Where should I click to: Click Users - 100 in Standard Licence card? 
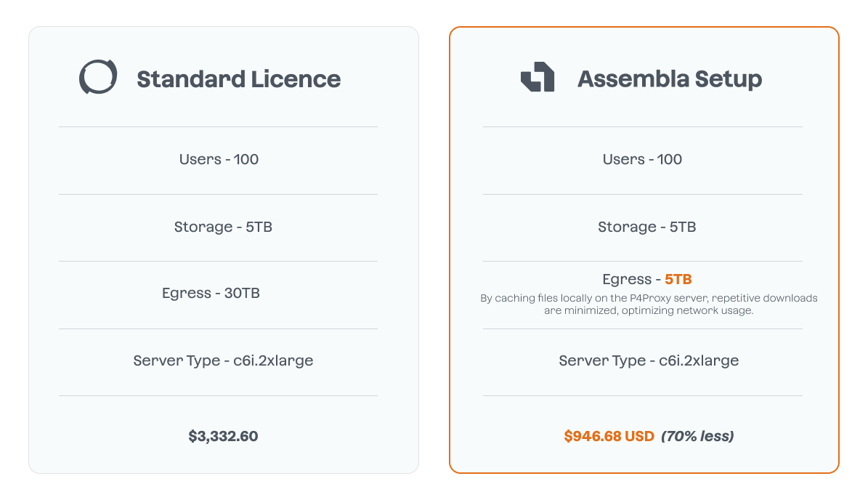[x=219, y=159]
